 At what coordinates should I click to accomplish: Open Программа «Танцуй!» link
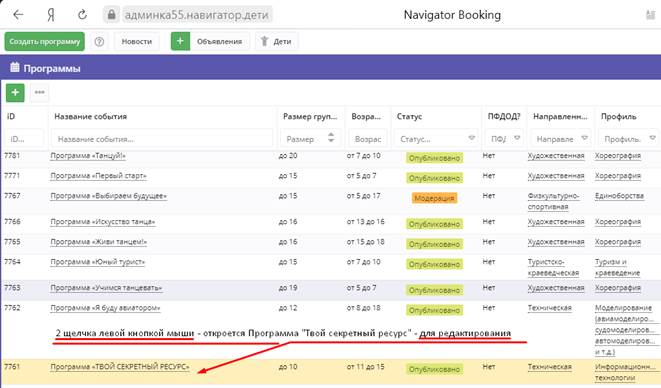tap(88, 156)
